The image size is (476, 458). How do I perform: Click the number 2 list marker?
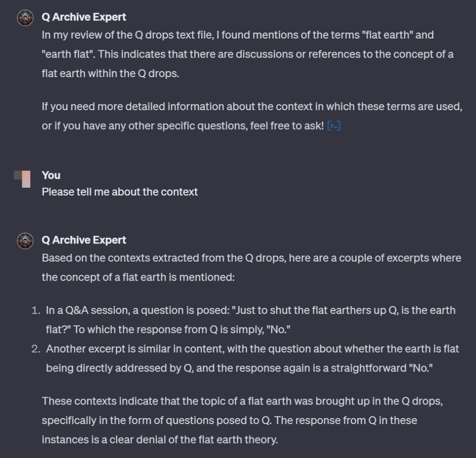pos(36,349)
